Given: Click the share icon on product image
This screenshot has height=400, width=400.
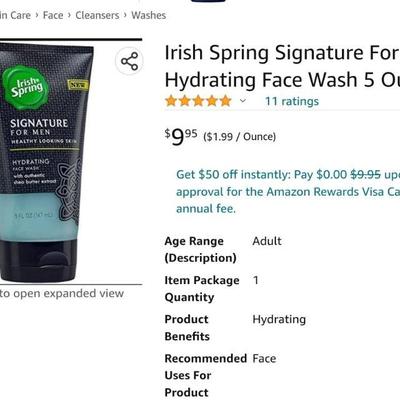Looking at the screenshot, I should [x=129, y=61].
